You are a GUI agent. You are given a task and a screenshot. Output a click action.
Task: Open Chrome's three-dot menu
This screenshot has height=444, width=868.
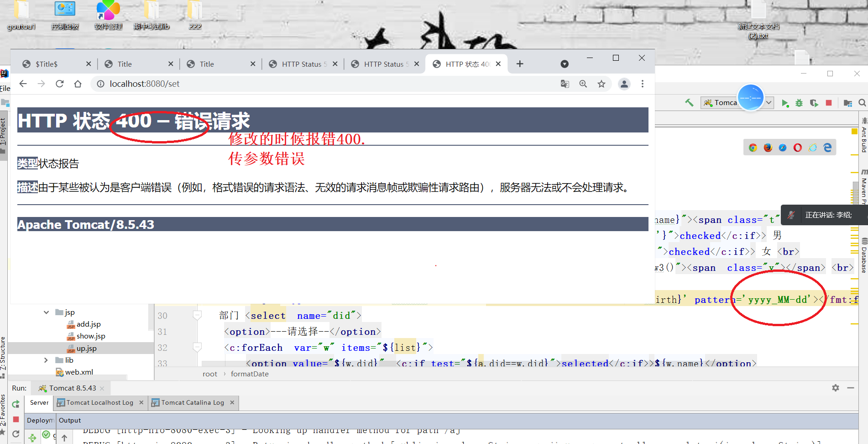[643, 84]
